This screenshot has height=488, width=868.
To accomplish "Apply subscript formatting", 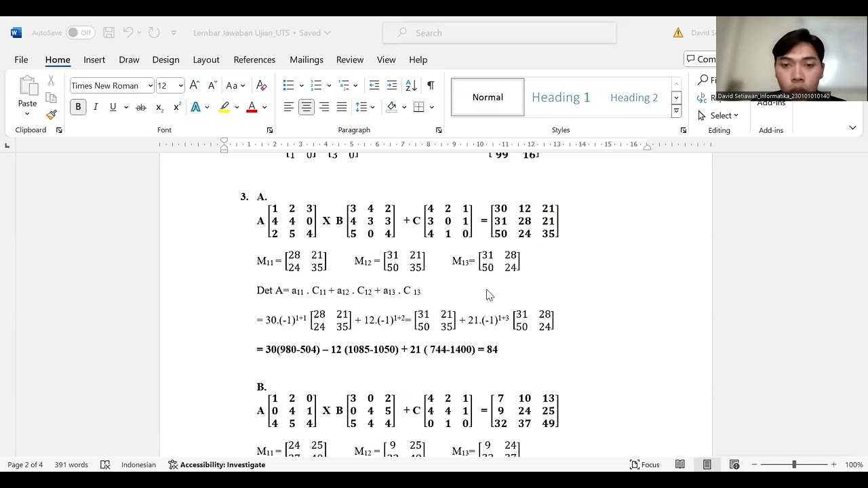I will tap(159, 107).
